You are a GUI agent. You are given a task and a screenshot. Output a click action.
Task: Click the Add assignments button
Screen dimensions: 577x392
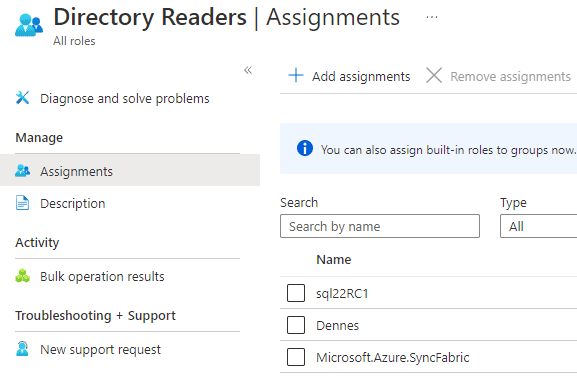(x=349, y=76)
